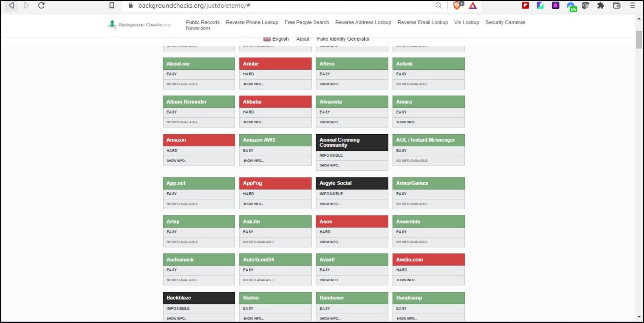644x323 pixels.
Task: Open Public Records menu item
Action: 203,22
